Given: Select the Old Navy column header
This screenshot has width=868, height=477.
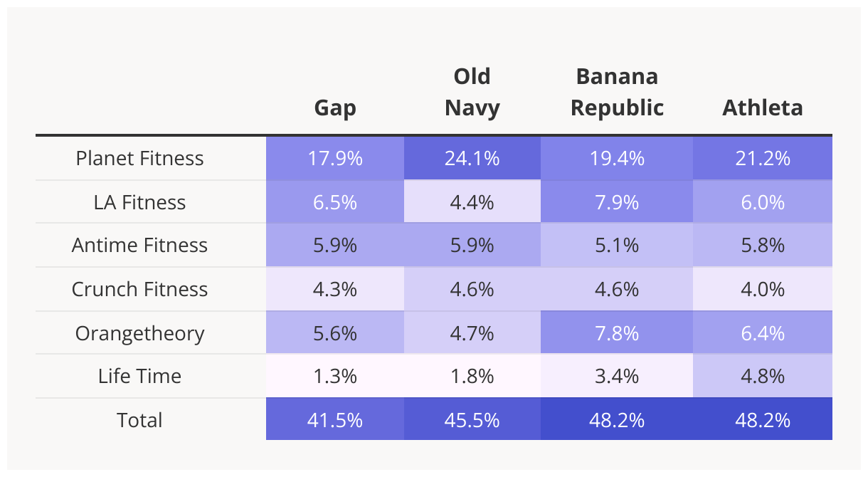Looking at the screenshot, I should point(472,92).
